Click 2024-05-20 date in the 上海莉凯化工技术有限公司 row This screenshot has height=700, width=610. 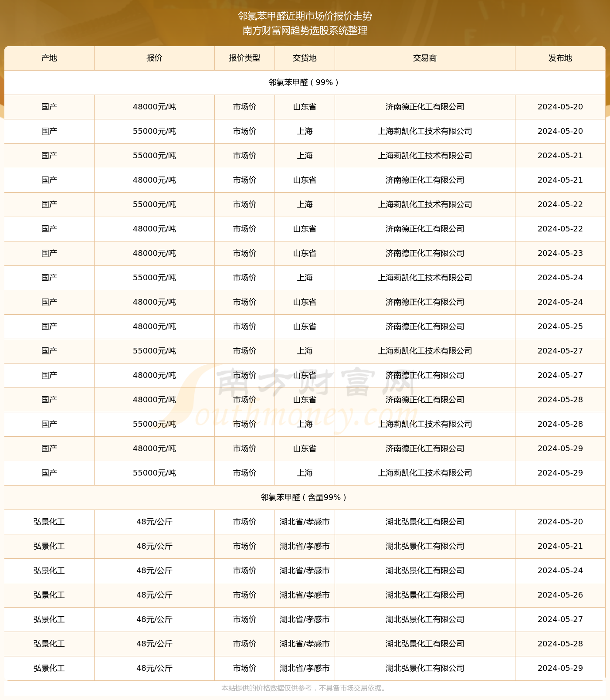[560, 131]
